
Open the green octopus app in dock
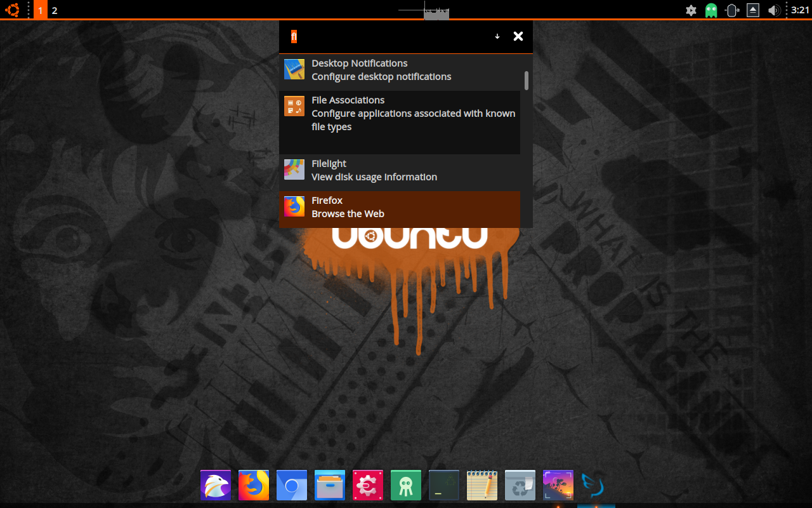(x=406, y=485)
